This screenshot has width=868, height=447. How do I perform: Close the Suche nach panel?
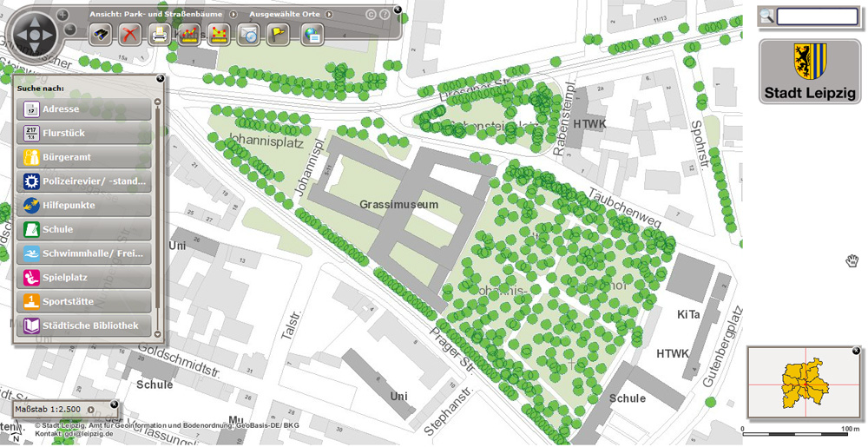[161, 79]
